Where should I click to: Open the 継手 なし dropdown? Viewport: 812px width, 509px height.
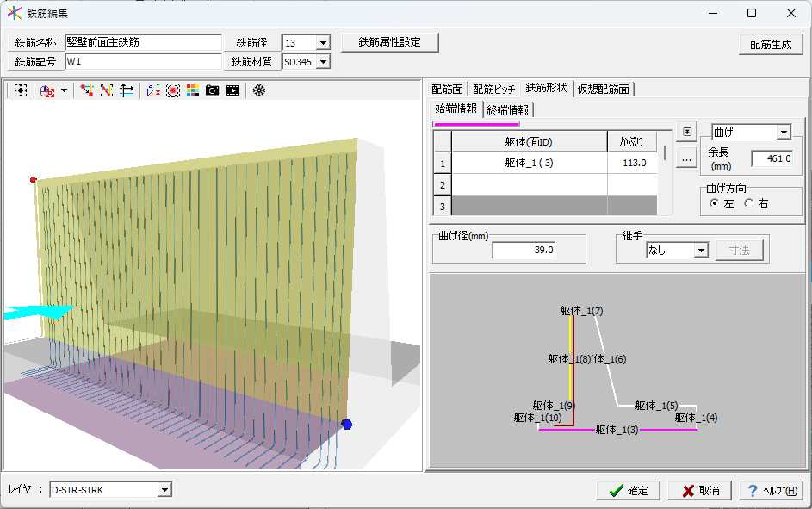tap(701, 251)
